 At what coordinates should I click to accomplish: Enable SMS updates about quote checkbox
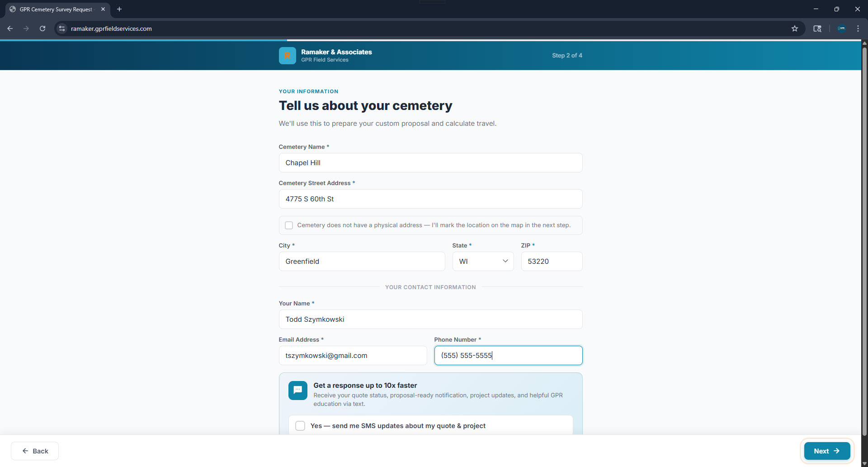[300, 426]
